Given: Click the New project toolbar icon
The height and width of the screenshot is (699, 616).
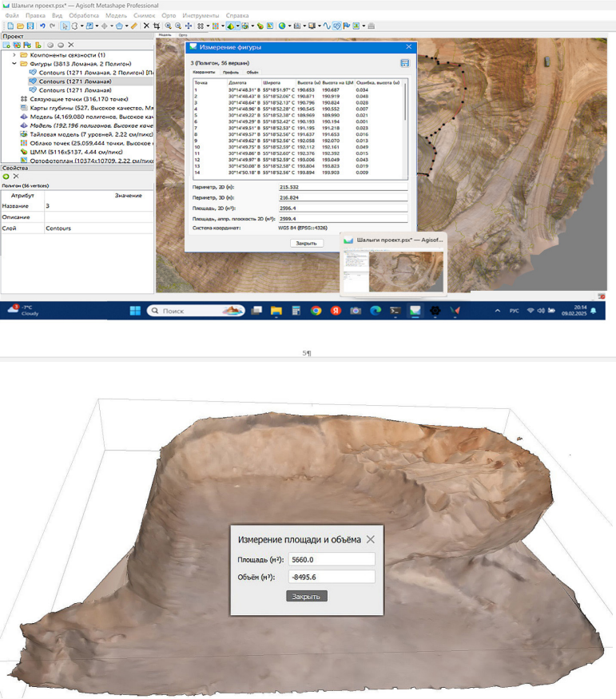Looking at the screenshot, I should pos(10,26).
